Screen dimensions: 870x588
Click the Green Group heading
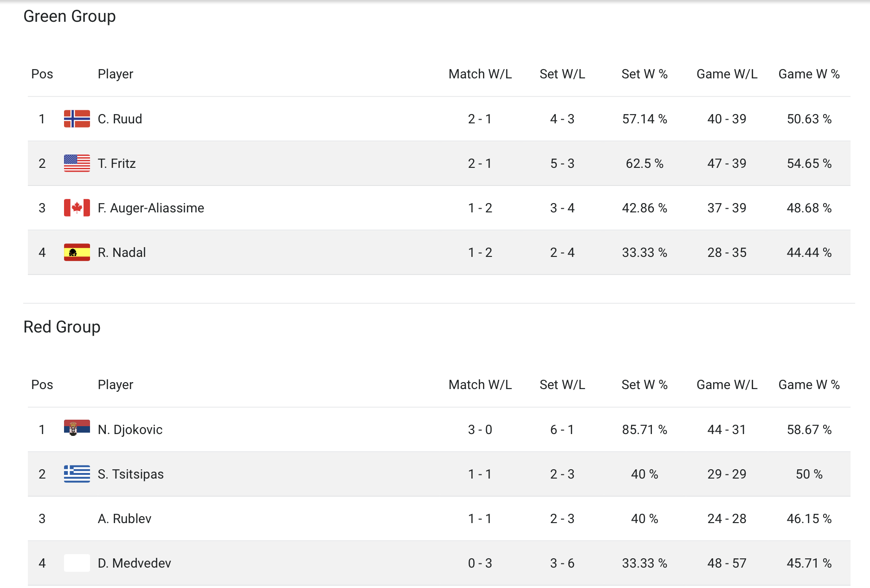70,16
